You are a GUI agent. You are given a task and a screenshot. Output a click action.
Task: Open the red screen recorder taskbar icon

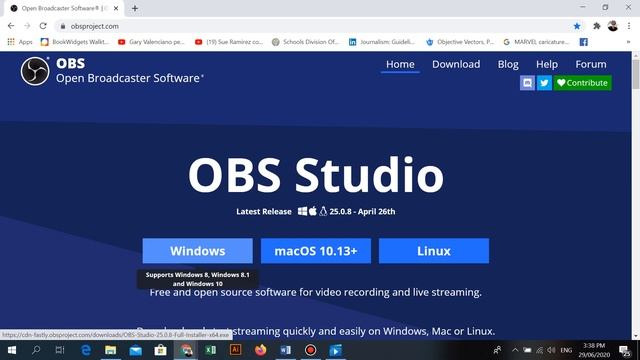(x=311, y=350)
